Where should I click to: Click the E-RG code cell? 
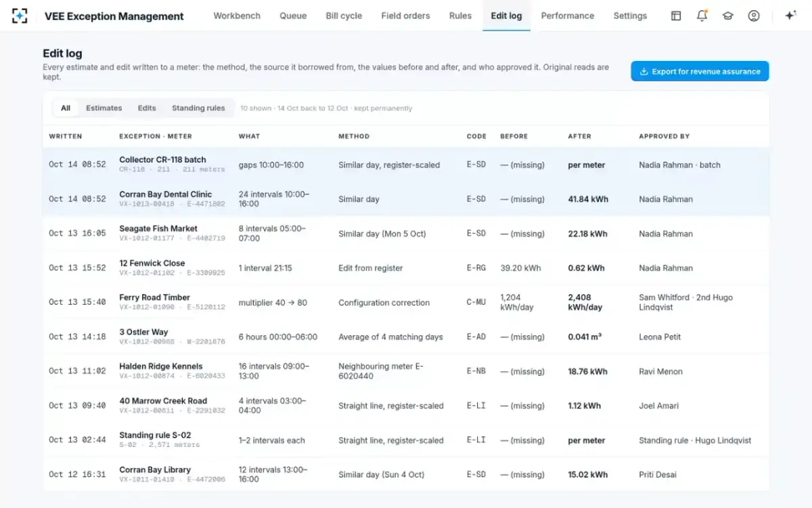click(x=476, y=268)
